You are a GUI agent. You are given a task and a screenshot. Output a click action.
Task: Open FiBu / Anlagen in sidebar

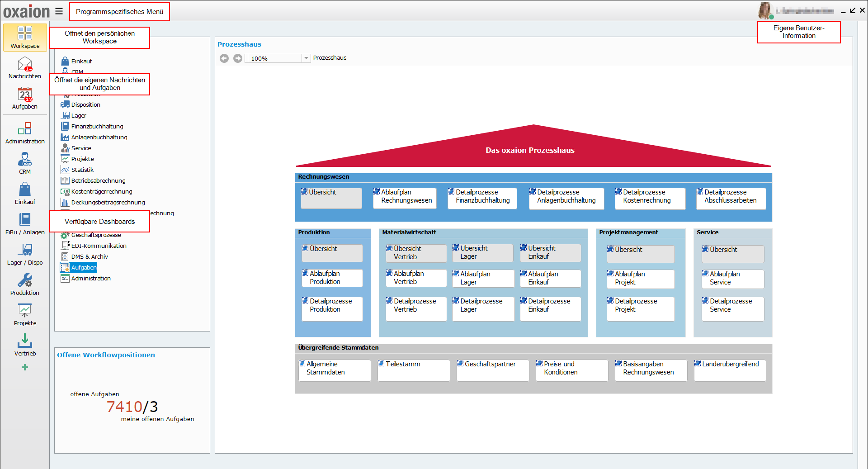(x=25, y=224)
